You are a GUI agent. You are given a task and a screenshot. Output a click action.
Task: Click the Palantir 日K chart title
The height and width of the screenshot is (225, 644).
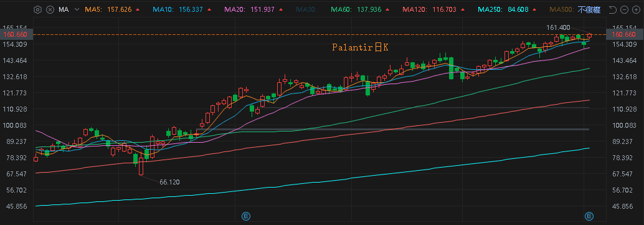(x=360, y=48)
